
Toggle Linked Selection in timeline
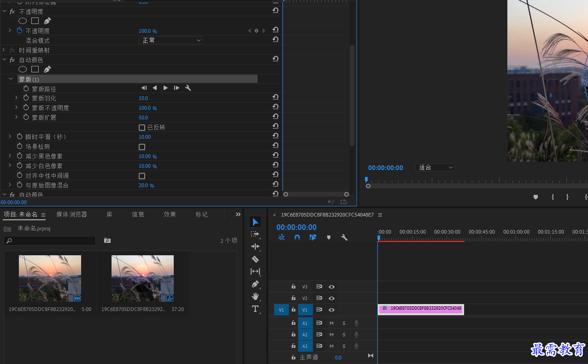(x=313, y=237)
